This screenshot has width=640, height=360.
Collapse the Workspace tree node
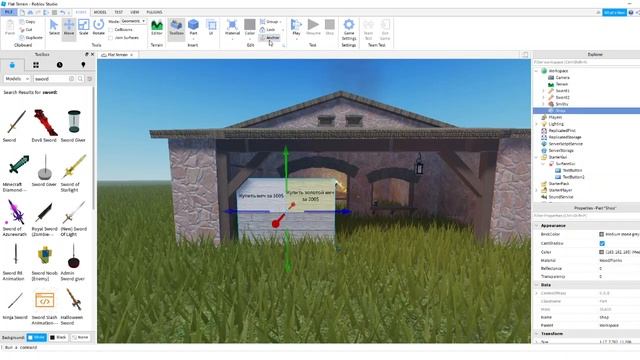pos(537,71)
